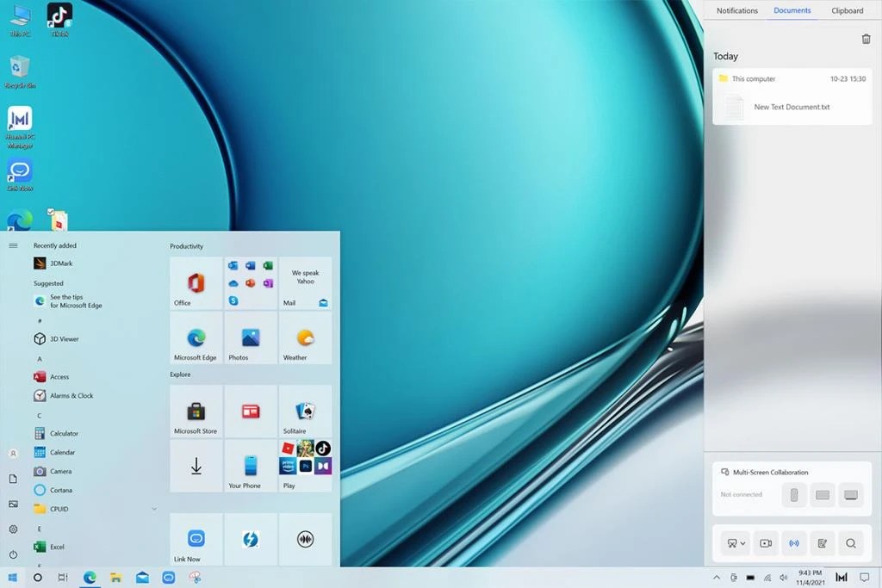This screenshot has width=882, height=588.
Task: Open See the tips for Microsoft Edge
Action: [x=73, y=300]
